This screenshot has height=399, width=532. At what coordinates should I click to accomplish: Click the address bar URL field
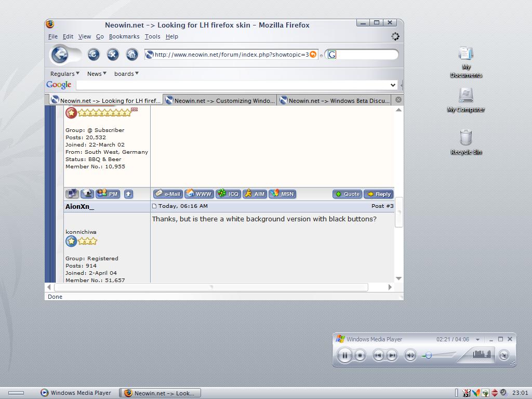(231, 55)
